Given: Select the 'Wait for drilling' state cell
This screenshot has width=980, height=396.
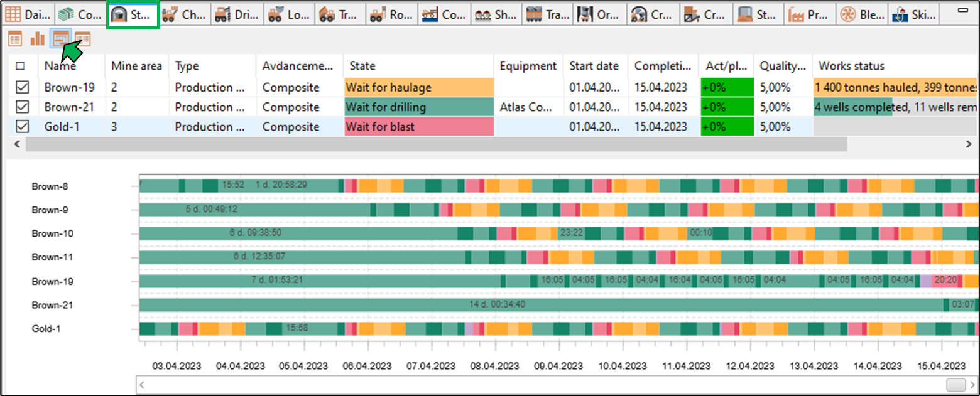Looking at the screenshot, I should [x=419, y=107].
